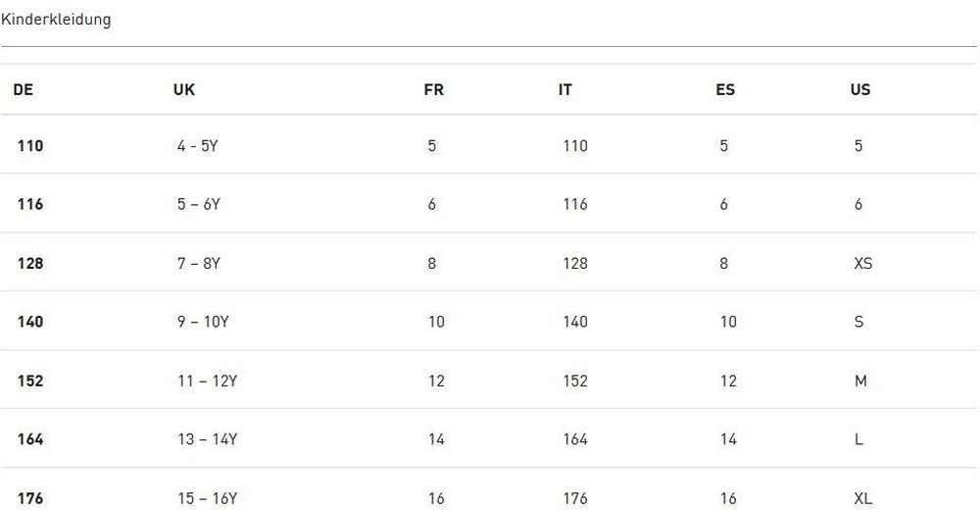980x511 pixels.
Task: Select the US size XL cell
Action: coord(863,498)
